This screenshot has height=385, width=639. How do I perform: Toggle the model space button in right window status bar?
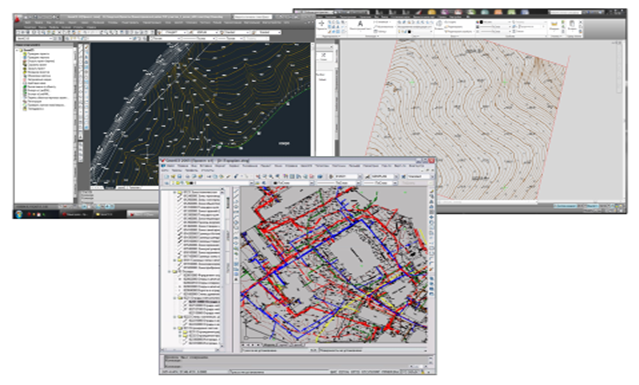coord(566,207)
